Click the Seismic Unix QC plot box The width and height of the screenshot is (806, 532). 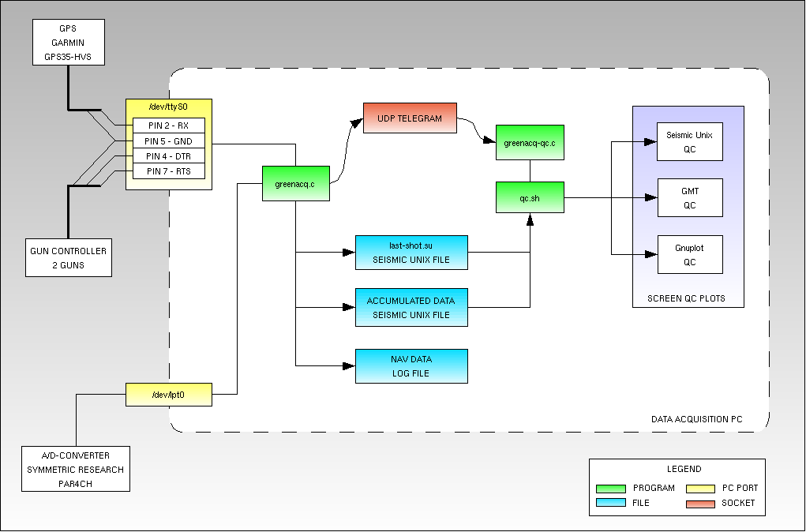[690, 141]
